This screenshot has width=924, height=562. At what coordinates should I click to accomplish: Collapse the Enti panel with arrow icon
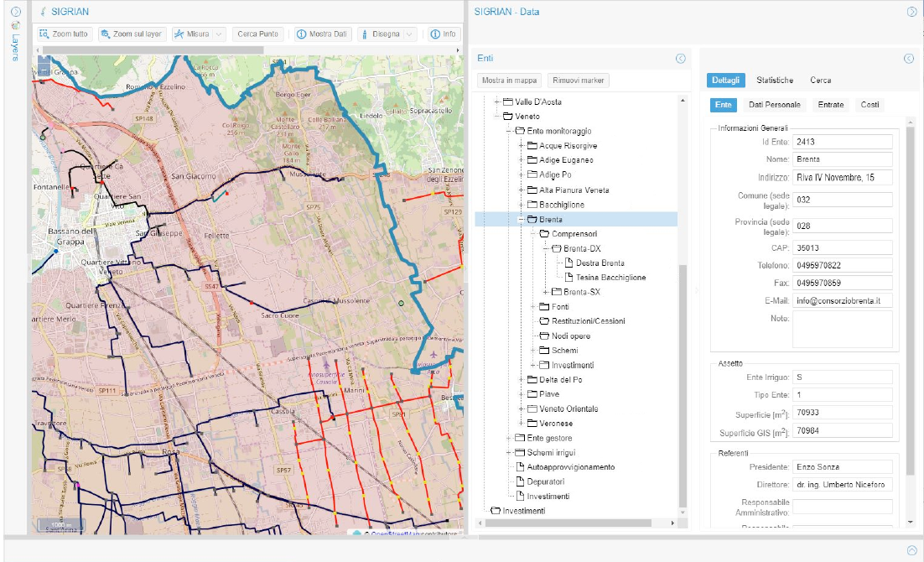pyautogui.click(x=681, y=59)
